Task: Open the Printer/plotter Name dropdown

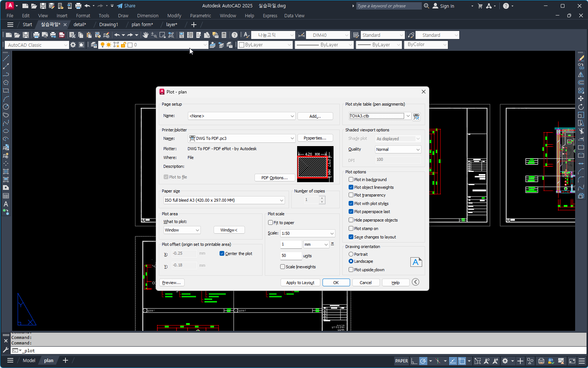Action: (x=242, y=138)
